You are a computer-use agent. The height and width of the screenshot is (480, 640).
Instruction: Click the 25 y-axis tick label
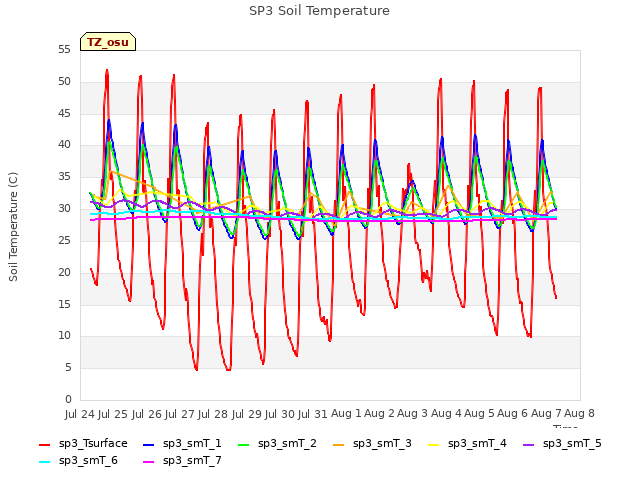click(64, 240)
